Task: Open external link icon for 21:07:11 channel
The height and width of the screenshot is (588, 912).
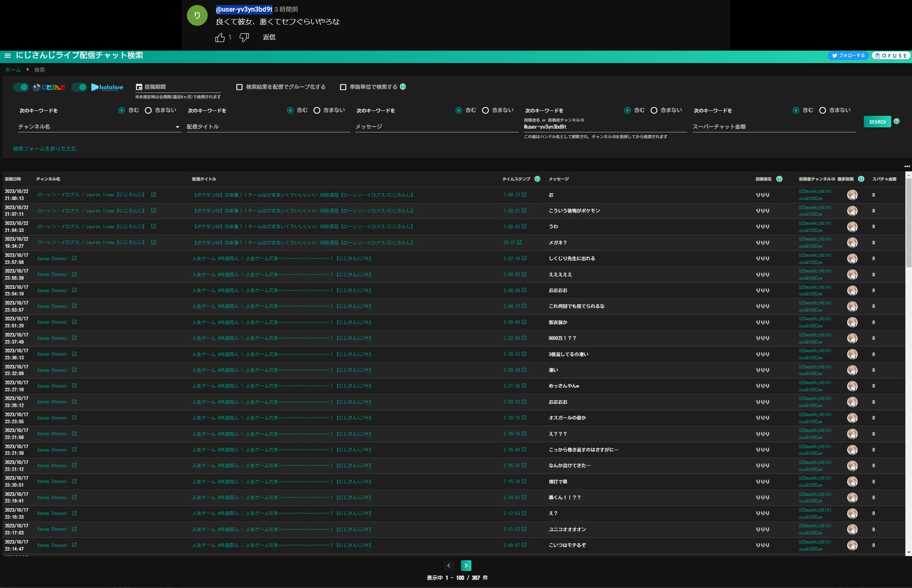Action: 153,210
